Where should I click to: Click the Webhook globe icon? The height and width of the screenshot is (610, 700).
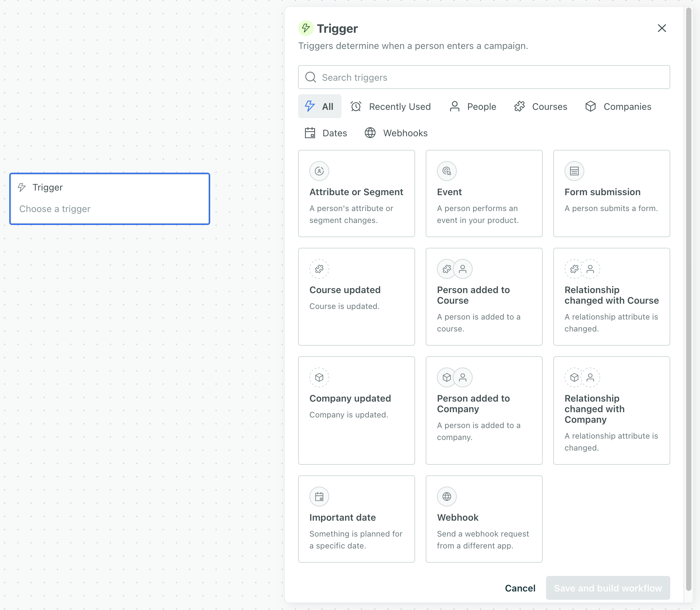447,496
